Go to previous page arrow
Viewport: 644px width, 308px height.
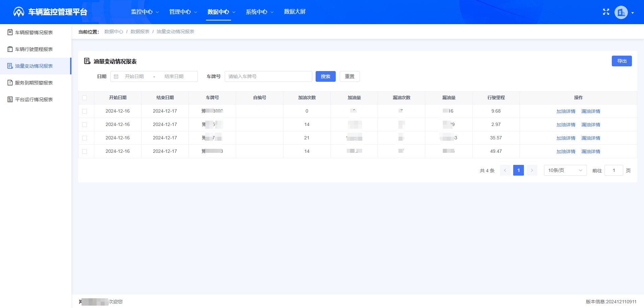pyautogui.click(x=505, y=170)
